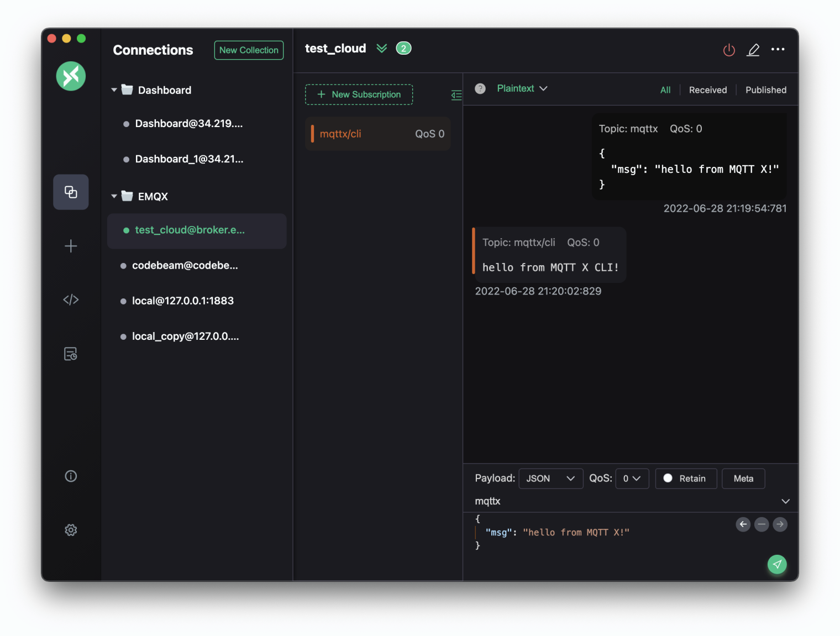Switch to the Published messages tab

point(765,90)
